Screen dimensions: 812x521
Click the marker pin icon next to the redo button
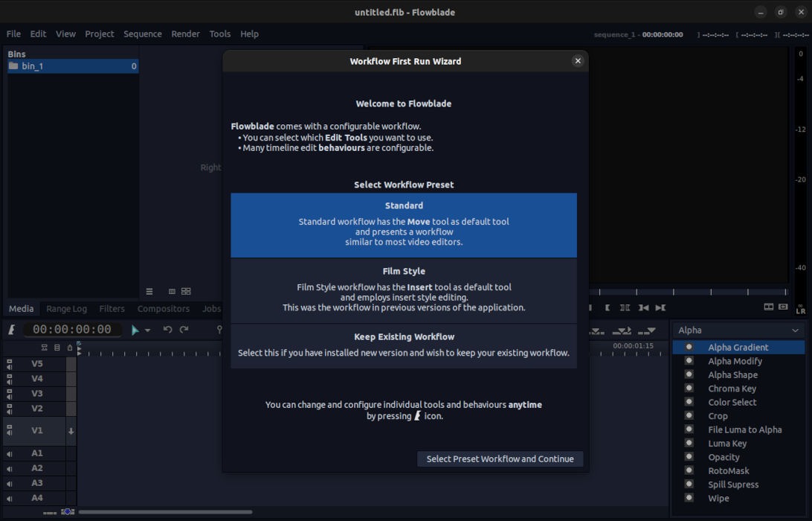tap(220, 330)
